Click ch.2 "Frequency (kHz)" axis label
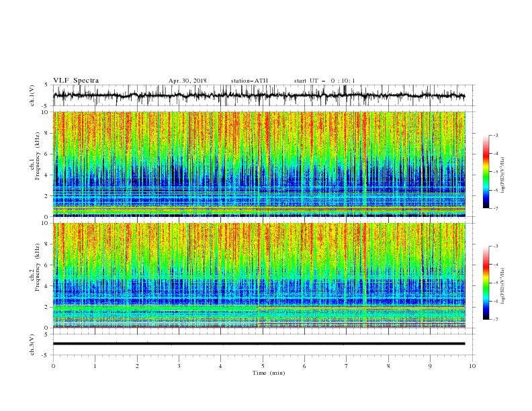 (x=38, y=267)
